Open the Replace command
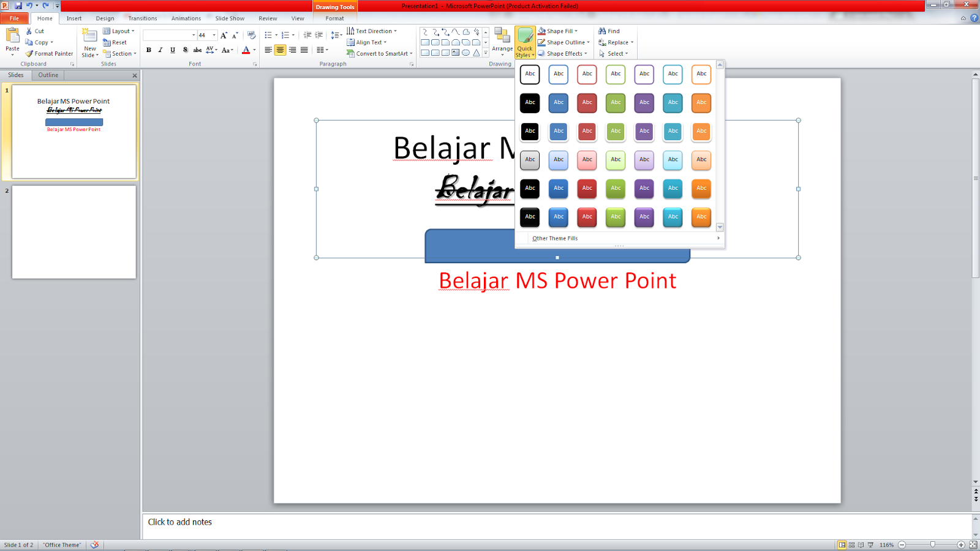The height and width of the screenshot is (551, 980). tap(616, 43)
